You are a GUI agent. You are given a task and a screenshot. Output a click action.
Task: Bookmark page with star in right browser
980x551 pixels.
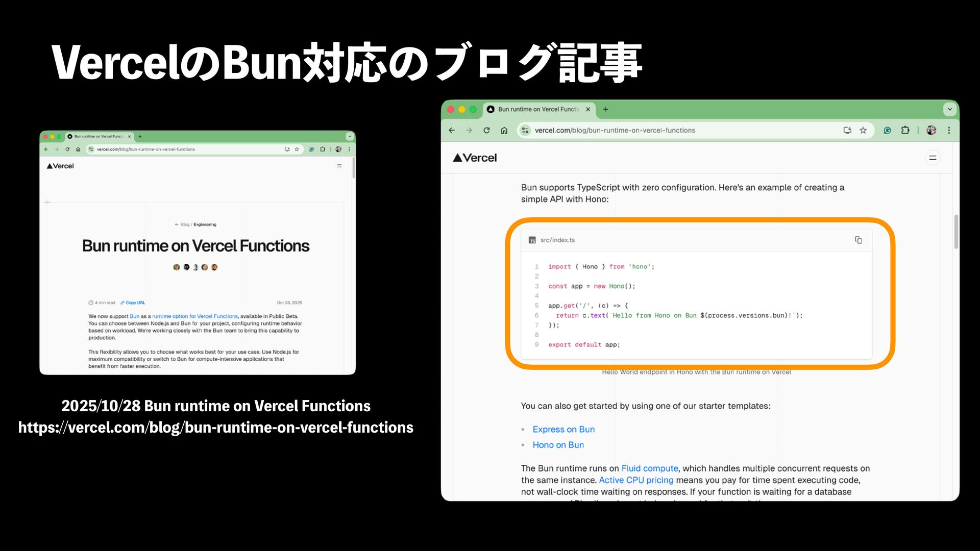(863, 130)
